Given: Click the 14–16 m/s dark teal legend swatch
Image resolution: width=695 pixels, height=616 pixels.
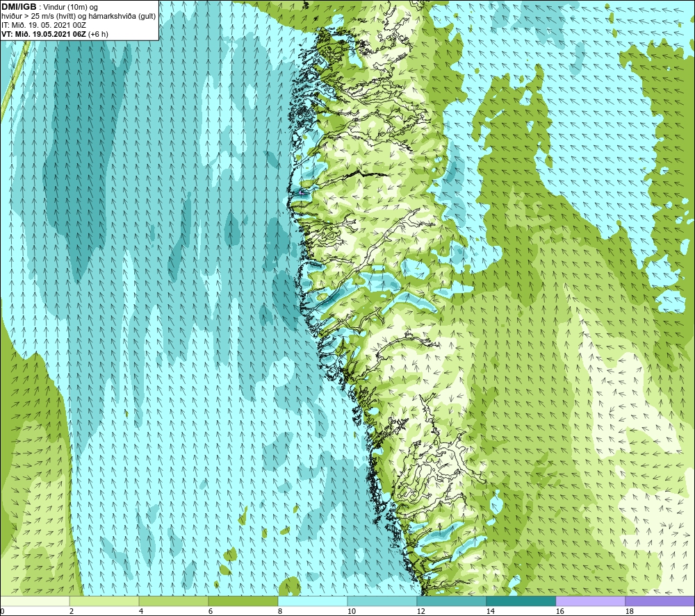Looking at the screenshot, I should (521, 601).
